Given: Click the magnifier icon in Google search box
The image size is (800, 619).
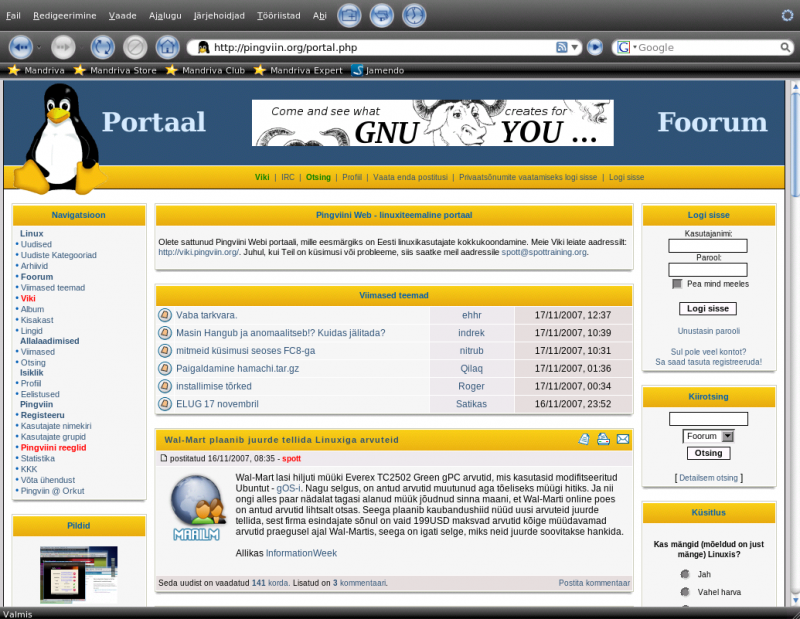Looking at the screenshot, I should coord(785,47).
